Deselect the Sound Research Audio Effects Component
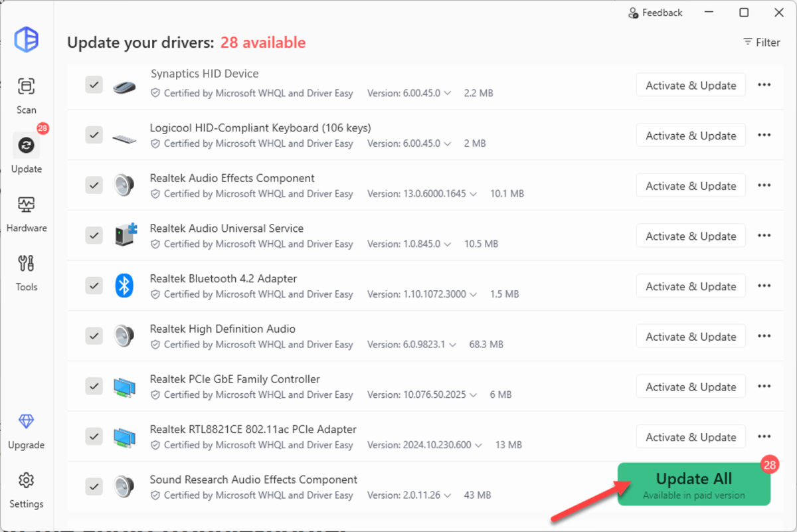The image size is (797, 532). click(94, 486)
